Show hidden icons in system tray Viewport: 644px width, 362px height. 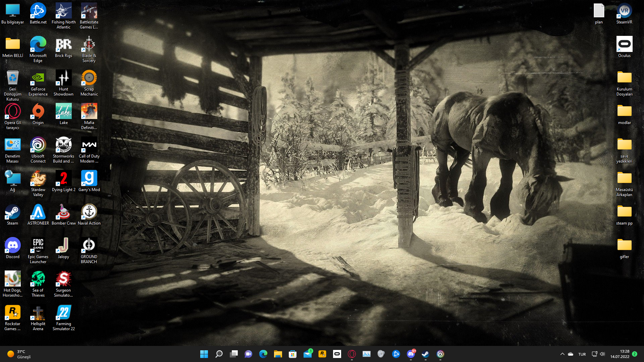[x=562, y=354]
